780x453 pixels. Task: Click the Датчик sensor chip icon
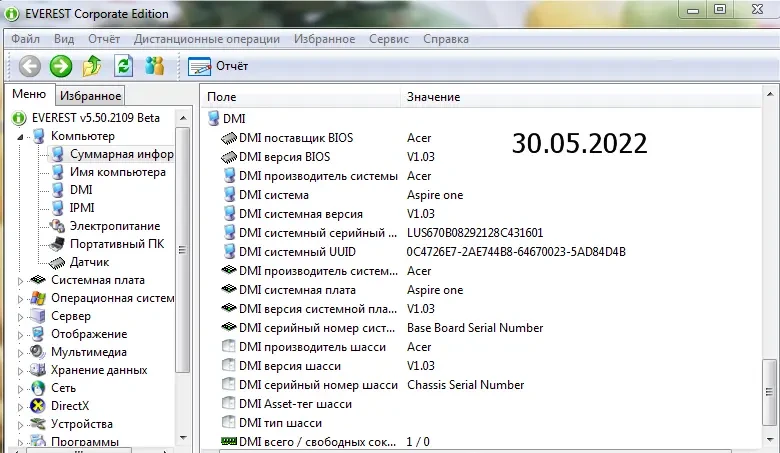coord(57,262)
